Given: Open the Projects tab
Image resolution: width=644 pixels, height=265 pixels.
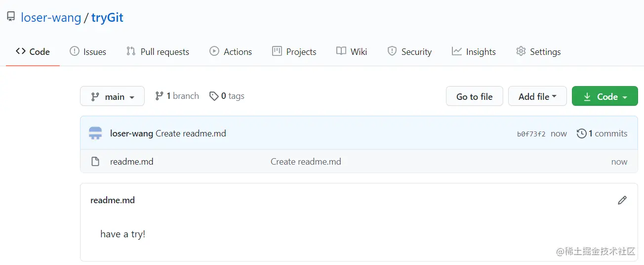Looking at the screenshot, I should (x=294, y=51).
